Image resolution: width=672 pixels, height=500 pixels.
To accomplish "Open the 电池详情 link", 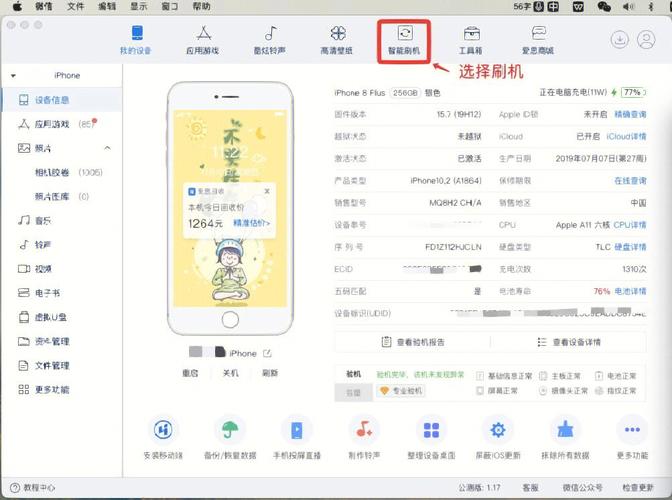I will tap(630, 291).
